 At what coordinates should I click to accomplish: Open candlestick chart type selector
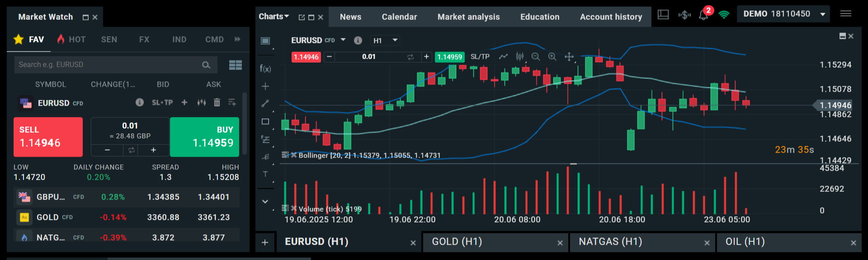click(x=520, y=56)
